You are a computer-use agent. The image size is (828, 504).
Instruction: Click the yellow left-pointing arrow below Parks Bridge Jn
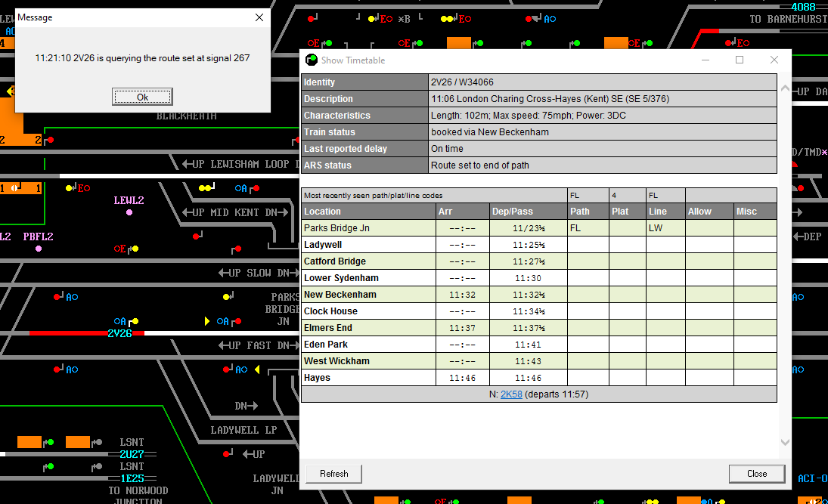point(257,369)
